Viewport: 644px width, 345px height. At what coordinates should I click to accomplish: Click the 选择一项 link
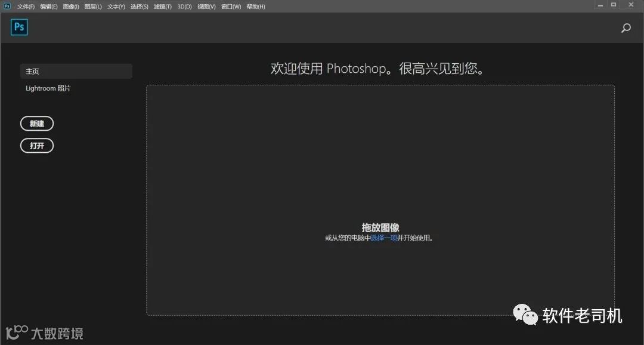[x=384, y=238]
